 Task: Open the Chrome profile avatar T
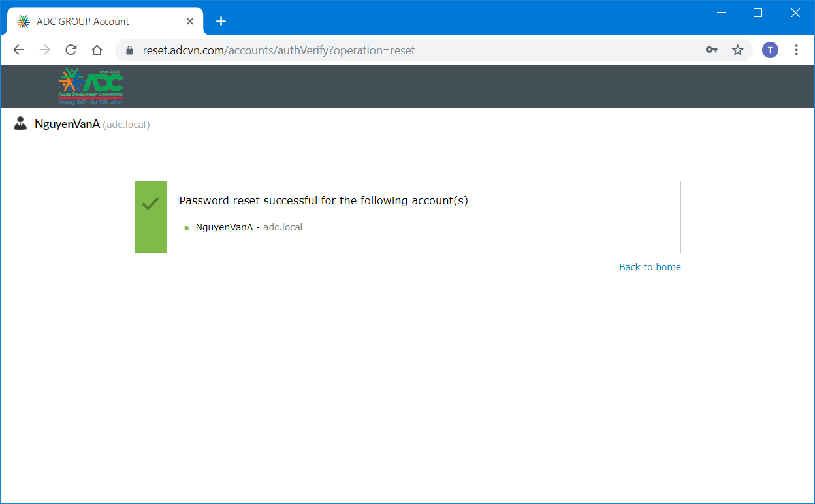point(770,50)
